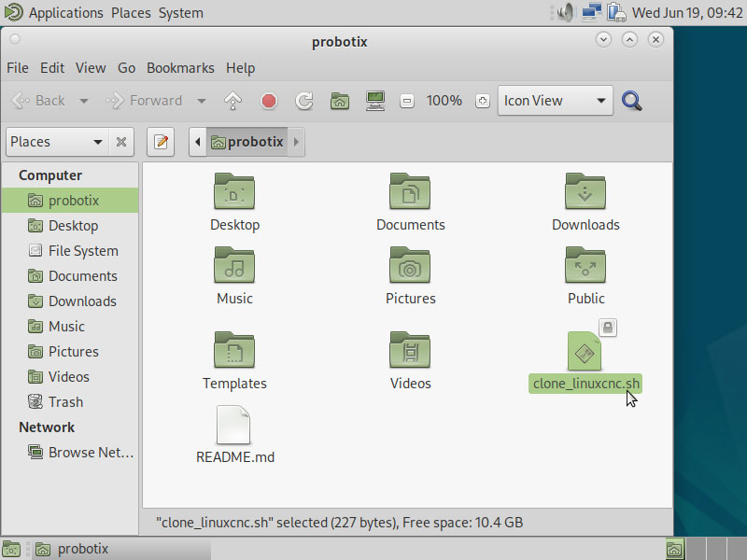Click the magnifier Search icon

coord(632,101)
